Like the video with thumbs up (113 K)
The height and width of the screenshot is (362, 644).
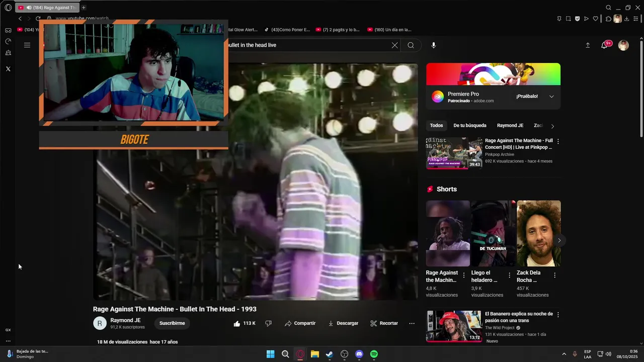[x=245, y=323]
